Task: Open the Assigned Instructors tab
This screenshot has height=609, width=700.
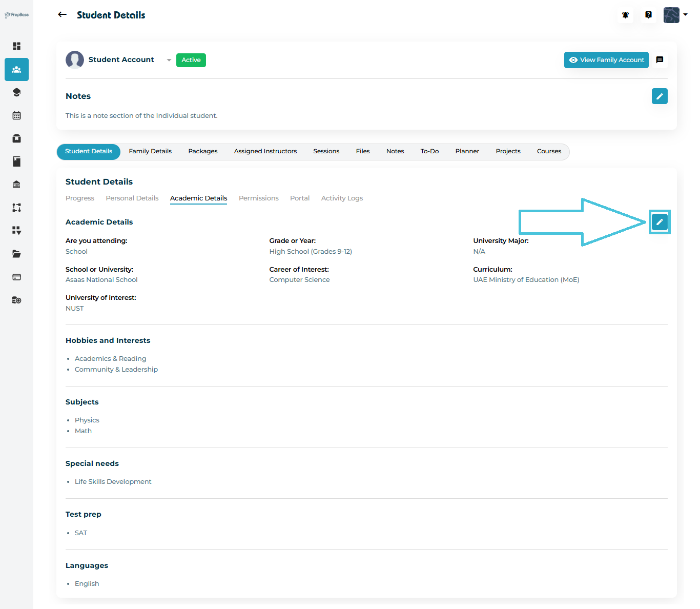Action: [x=265, y=151]
